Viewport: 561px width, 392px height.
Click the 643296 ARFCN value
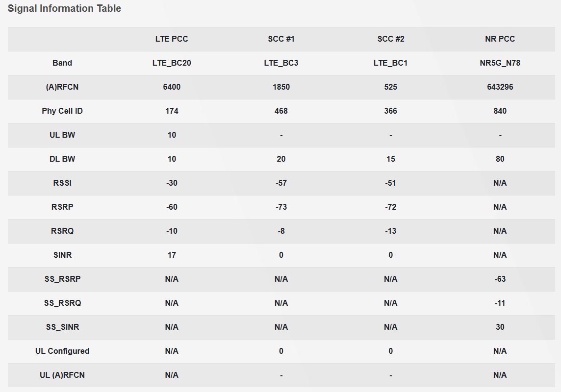coord(500,87)
